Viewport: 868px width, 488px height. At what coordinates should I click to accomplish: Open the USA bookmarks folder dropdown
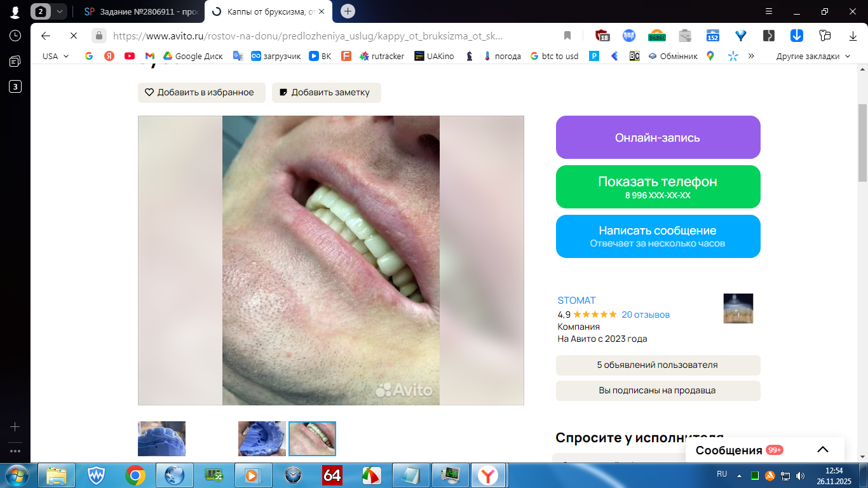[56, 56]
